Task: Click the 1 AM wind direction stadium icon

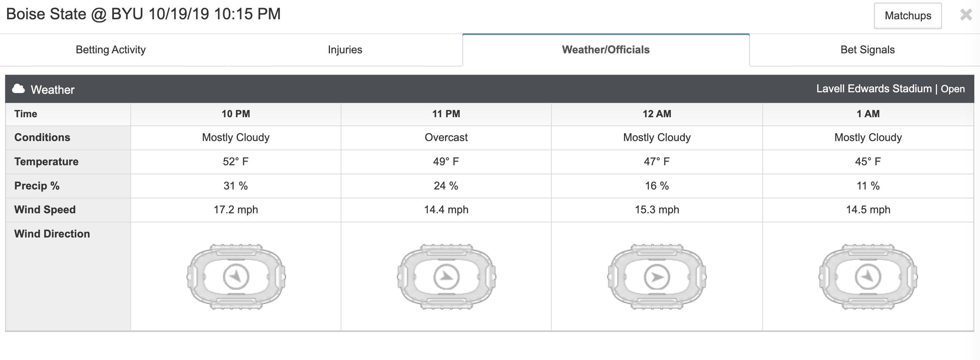Action: (868, 276)
